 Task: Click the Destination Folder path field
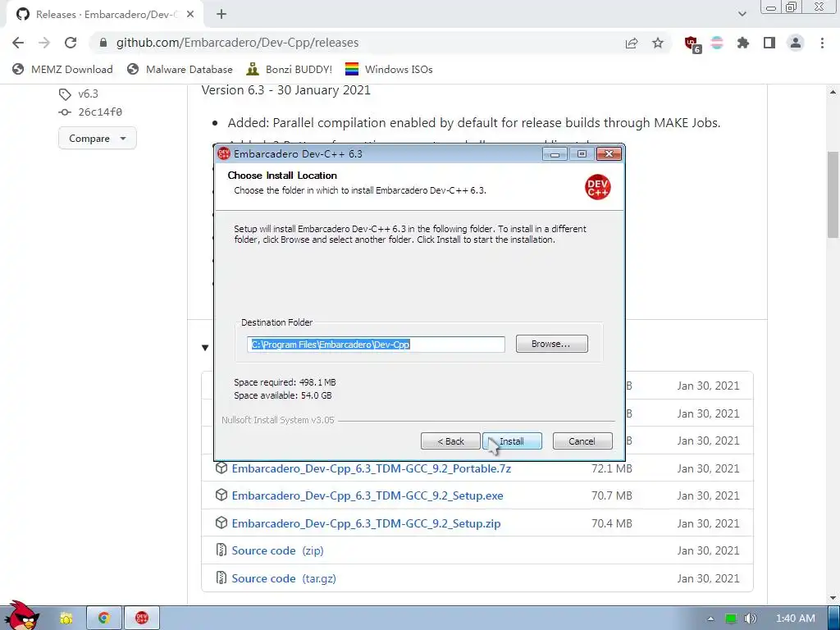[376, 345]
